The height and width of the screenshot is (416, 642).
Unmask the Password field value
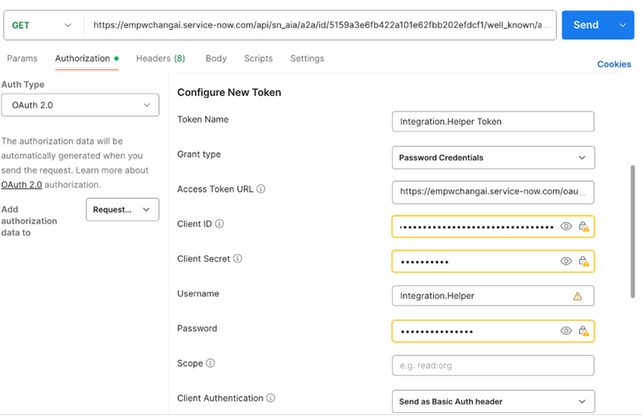pyautogui.click(x=566, y=330)
